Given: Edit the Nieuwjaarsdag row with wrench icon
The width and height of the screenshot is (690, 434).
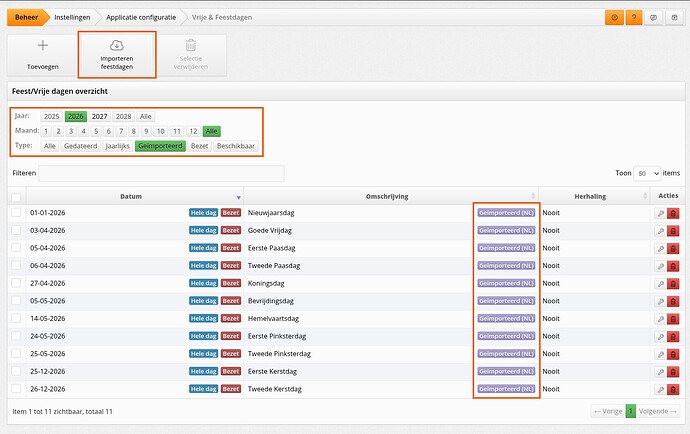Looking at the screenshot, I should click(660, 213).
